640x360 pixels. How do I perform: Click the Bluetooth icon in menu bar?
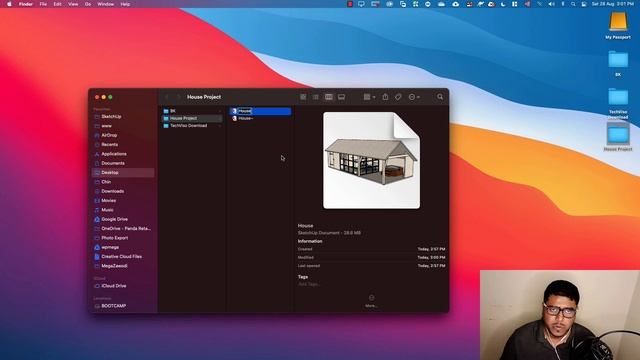562,4
